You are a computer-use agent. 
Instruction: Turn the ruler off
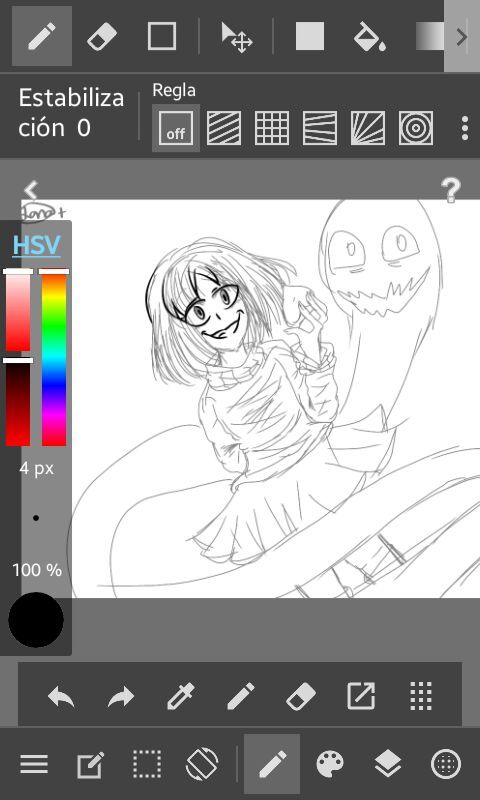pyautogui.click(x=175, y=128)
